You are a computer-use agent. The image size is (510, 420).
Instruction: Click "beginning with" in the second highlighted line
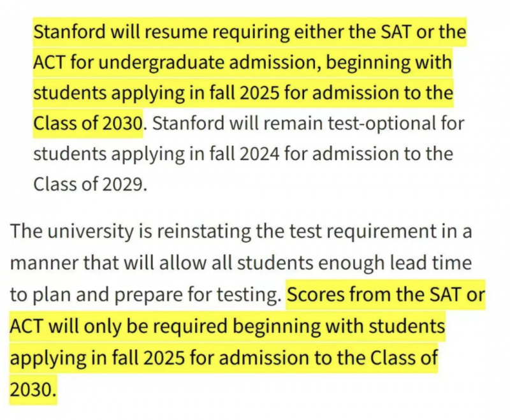pos(389,63)
